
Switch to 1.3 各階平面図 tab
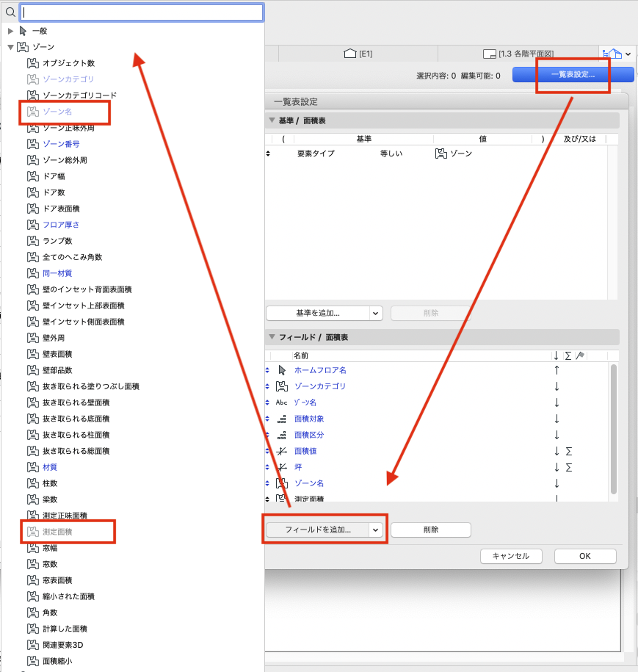pos(518,54)
